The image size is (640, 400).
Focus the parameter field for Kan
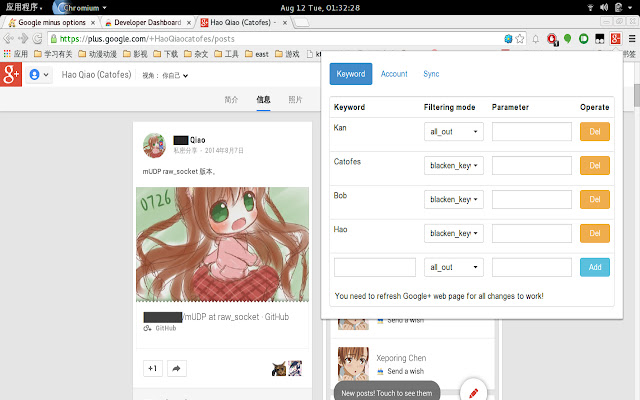(x=531, y=132)
